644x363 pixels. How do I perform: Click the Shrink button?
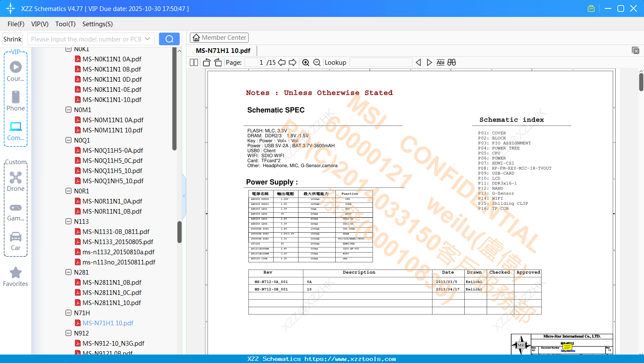[12, 39]
